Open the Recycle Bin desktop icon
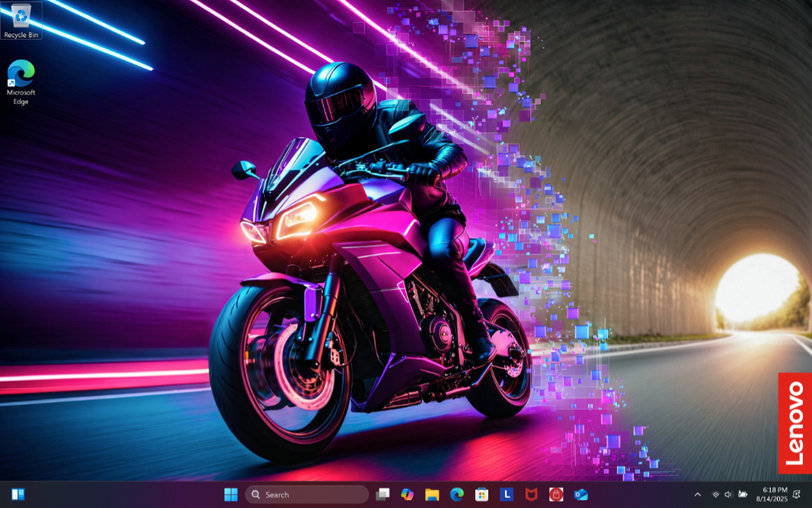 (x=21, y=20)
